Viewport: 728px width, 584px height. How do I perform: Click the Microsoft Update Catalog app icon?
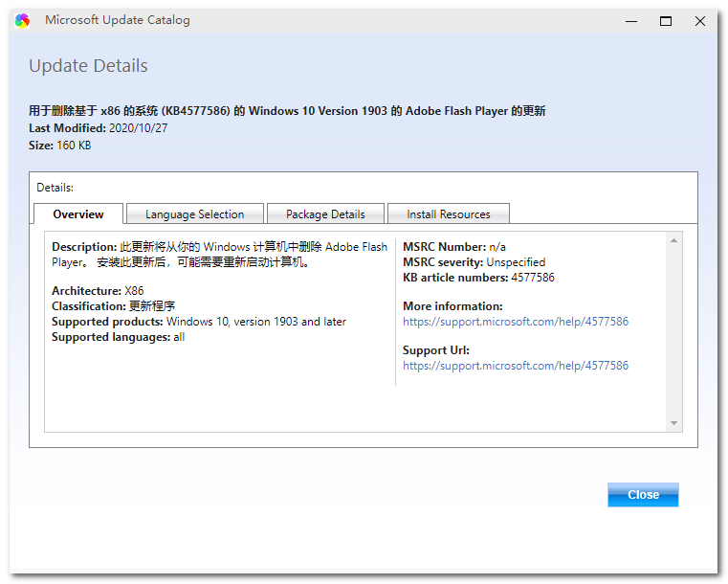pyautogui.click(x=22, y=20)
